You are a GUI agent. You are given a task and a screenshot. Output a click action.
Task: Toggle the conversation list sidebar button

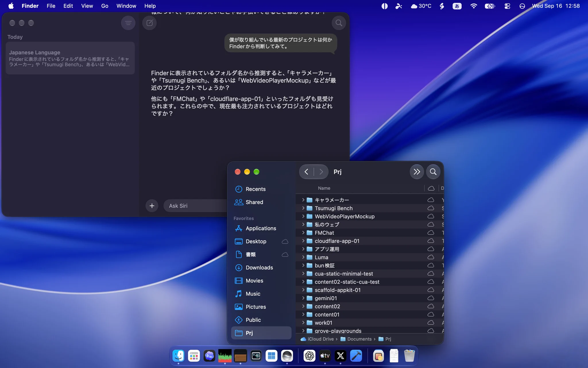pos(128,23)
